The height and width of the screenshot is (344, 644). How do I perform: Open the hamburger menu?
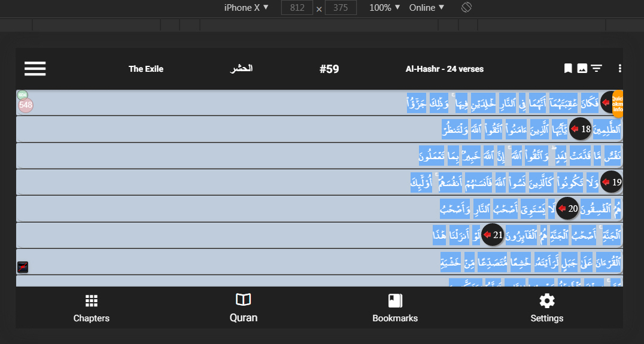[x=35, y=69]
